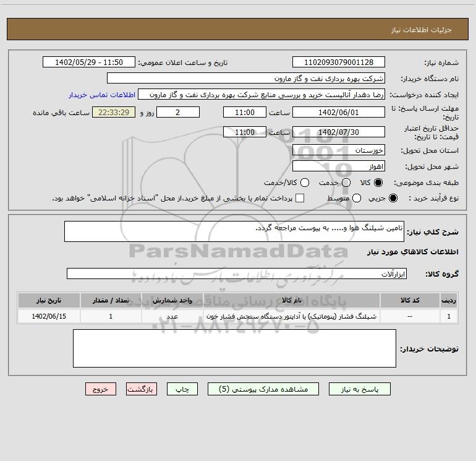Click the buyer name field شرکت بهره برداری نفت و گاز مارون
This screenshot has height=461, width=476.
(246, 78)
